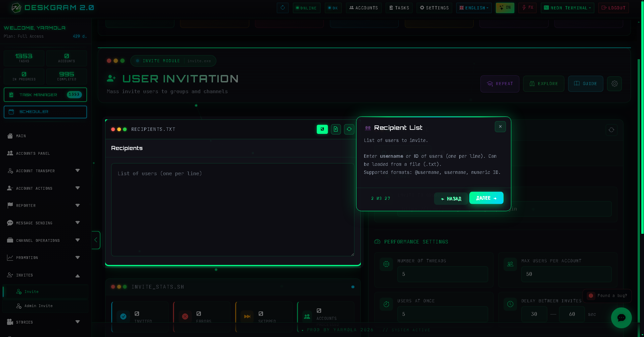Click the Account Transfer icon

[10, 171]
